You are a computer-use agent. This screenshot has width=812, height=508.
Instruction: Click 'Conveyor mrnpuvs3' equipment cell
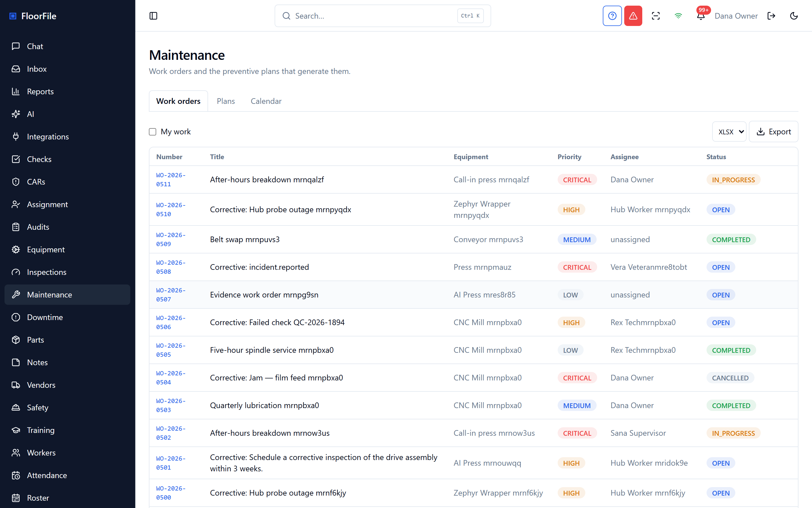(488, 240)
